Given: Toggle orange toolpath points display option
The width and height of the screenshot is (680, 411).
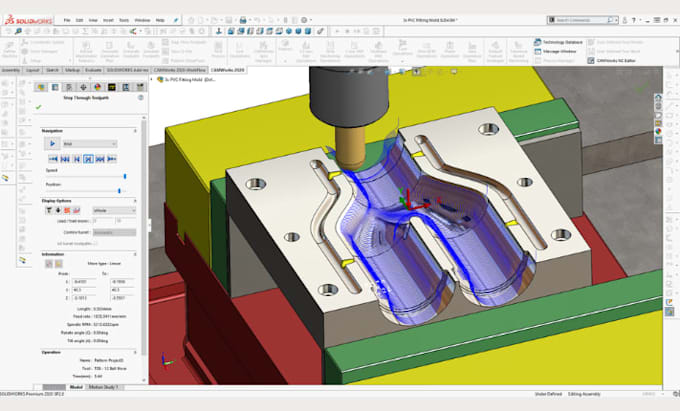Looking at the screenshot, I should (67, 210).
